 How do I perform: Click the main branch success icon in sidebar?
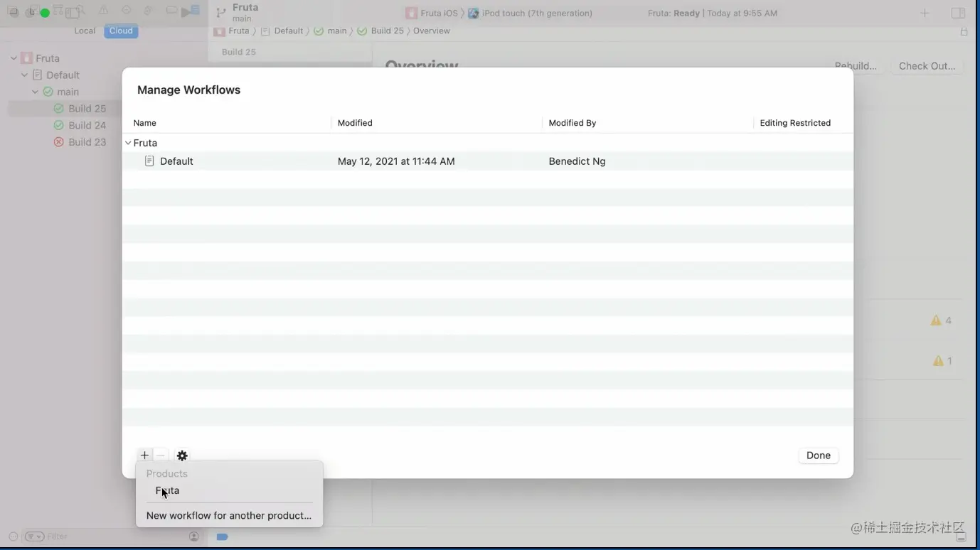point(48,92)
